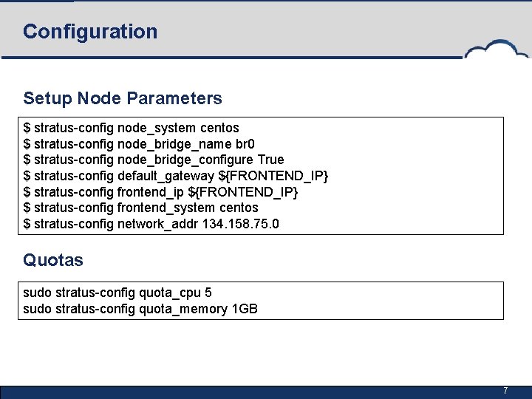
Task: Select the Setup Node Parameters heading
Action: [123, 98]
